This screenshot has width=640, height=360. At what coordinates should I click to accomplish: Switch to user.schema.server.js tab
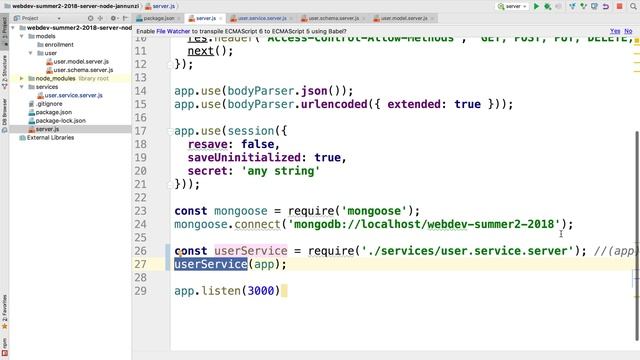point(333,18)
